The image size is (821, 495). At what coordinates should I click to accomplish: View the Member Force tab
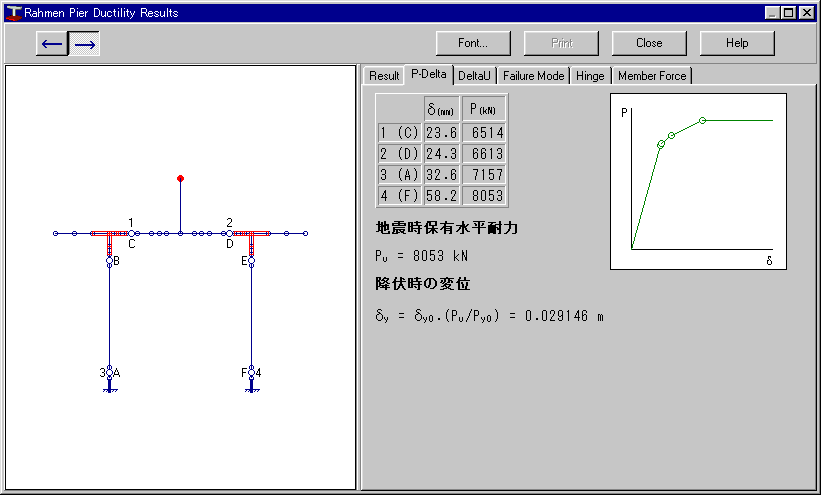pyautogui.click(x=651, y=76)
